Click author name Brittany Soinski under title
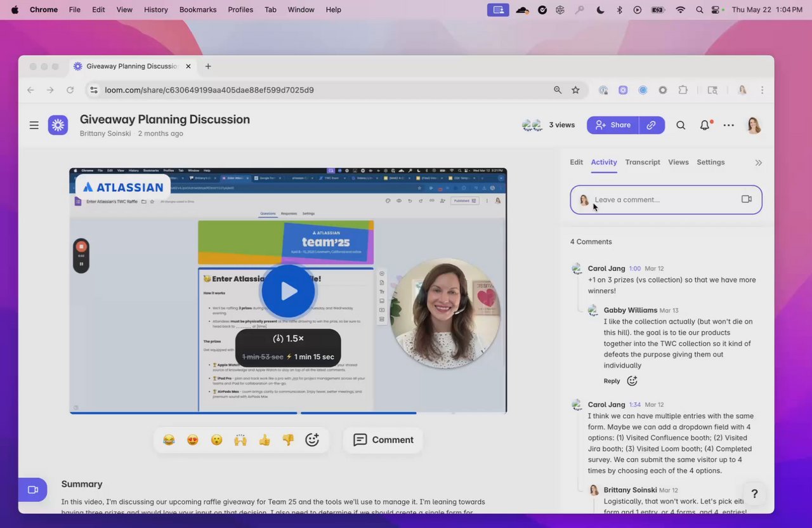 [x=105, y=134]
